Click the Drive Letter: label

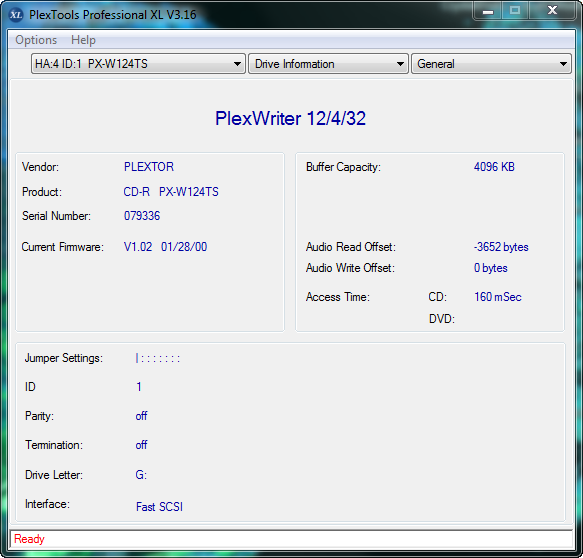tap(54, 475)
